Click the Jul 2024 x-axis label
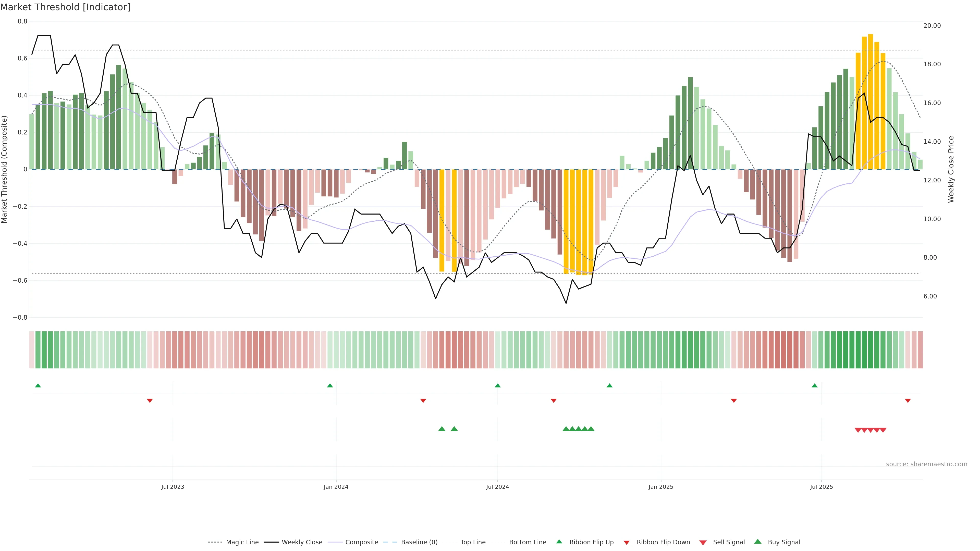Image resolution: width=980 pixels, height=551 pixels. tap(497, 487)
